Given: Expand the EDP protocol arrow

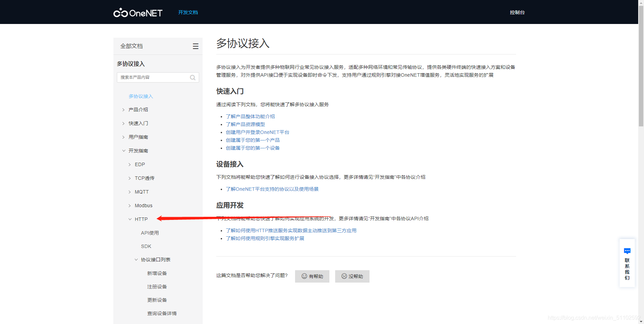Looking at the screenshot, I should click(x=130, y=164).
